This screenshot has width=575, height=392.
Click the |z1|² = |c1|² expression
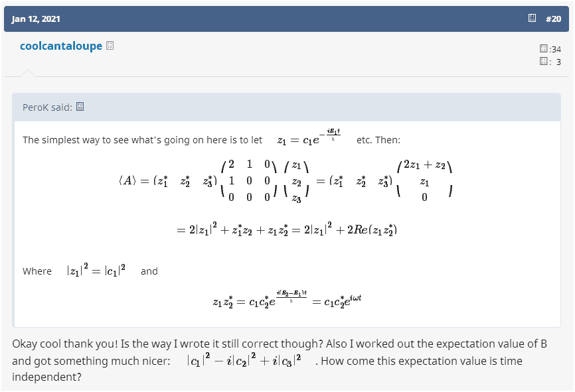(96, 271)
